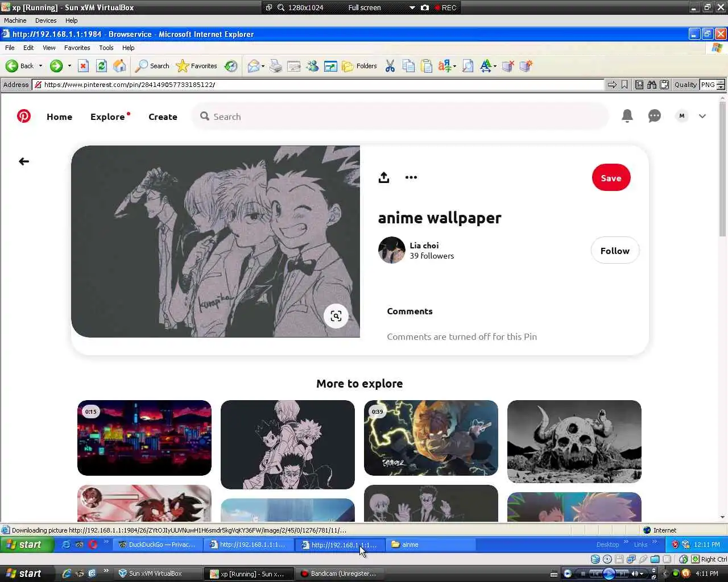
Task: Open Pinterest messages speech bubble
Action: [x=655, y=116]
